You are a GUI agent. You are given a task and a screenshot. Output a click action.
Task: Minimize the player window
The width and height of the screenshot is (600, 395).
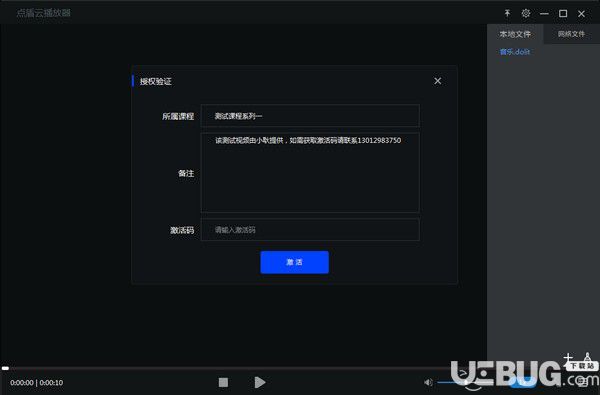[544, 13]
